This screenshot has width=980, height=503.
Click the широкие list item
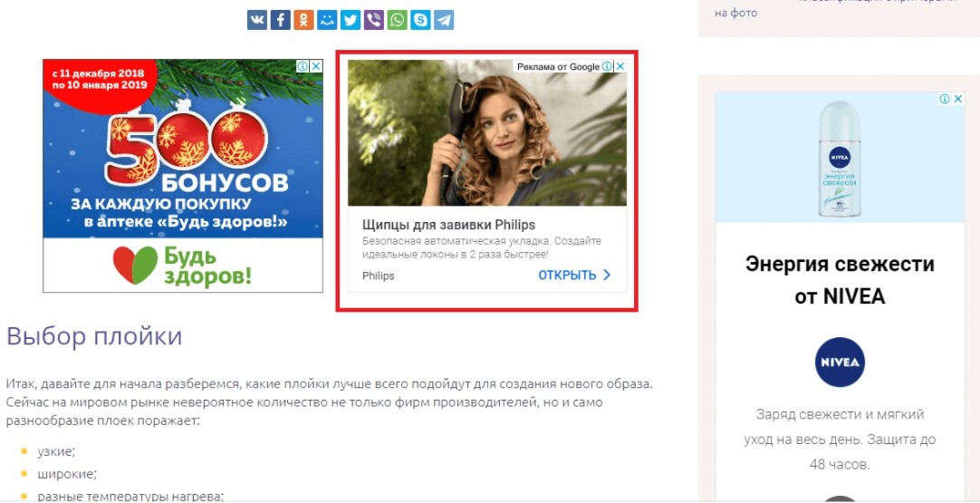click(67, 474)
